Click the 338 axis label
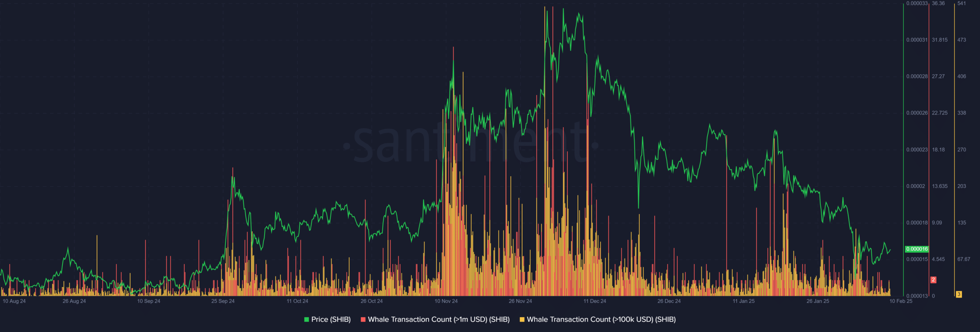The image size is (980, 332). coord(962,113)
